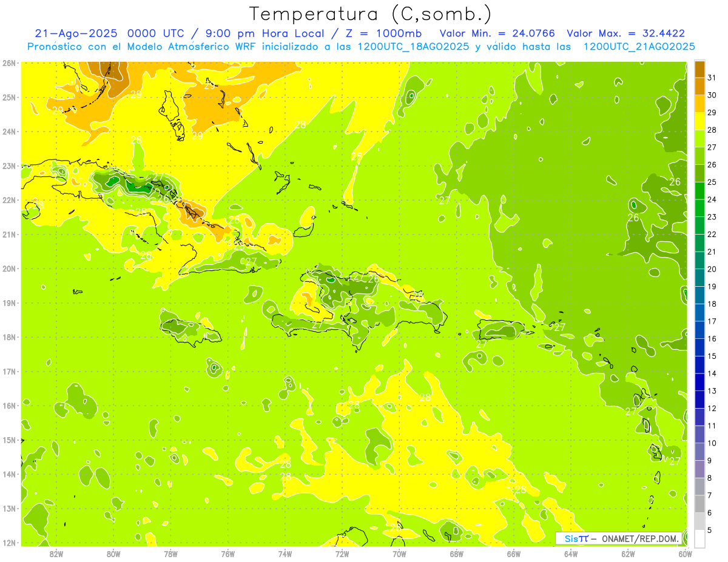This screenshot has width=728, height=562.
Task: Pick the gray colorbar segment between 6 and 7
Action: (x=699, y=504)
